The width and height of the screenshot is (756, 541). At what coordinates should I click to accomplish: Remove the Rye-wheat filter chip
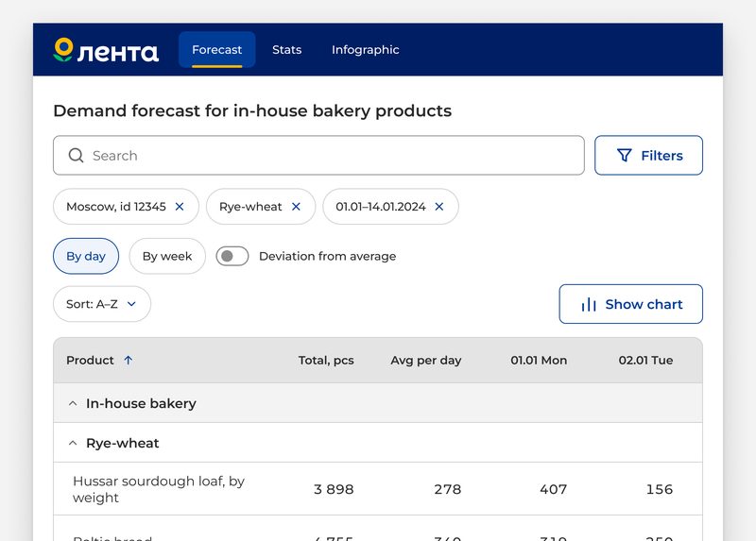296,206
